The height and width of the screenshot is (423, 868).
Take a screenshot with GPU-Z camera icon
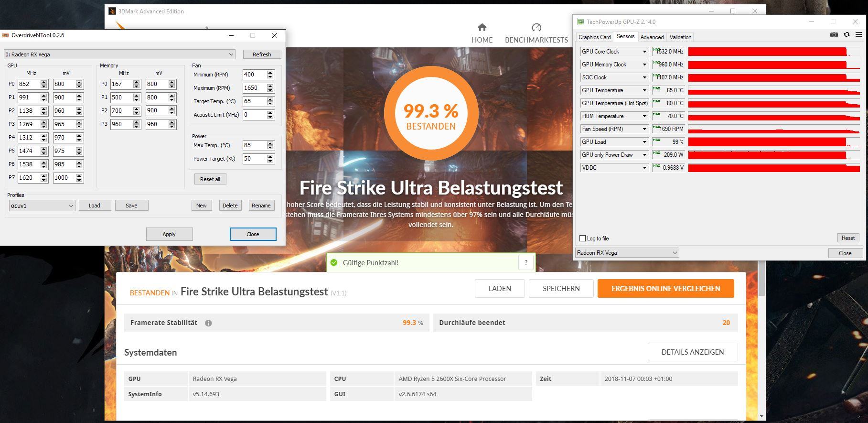pyautogui.click(x=834, y=34)
